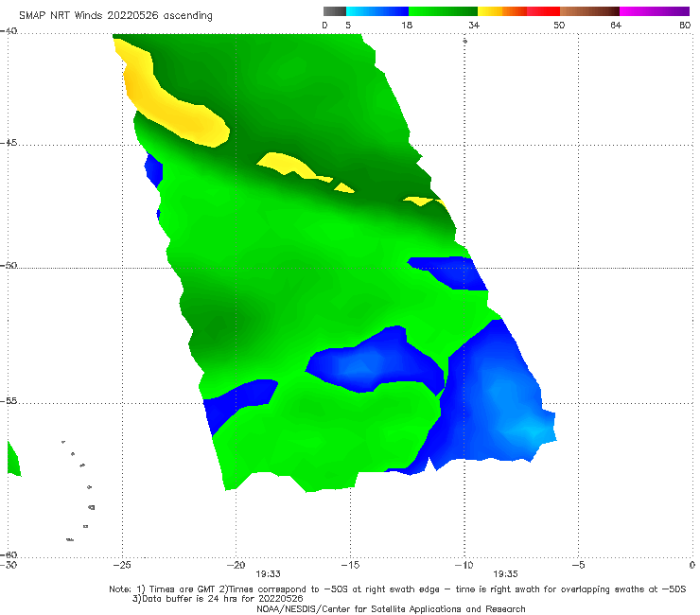Viewport: 700px width, 615px height.
Task: Click the 'Data buffer is 24 hrs' note
Action: tap(218, 599)
